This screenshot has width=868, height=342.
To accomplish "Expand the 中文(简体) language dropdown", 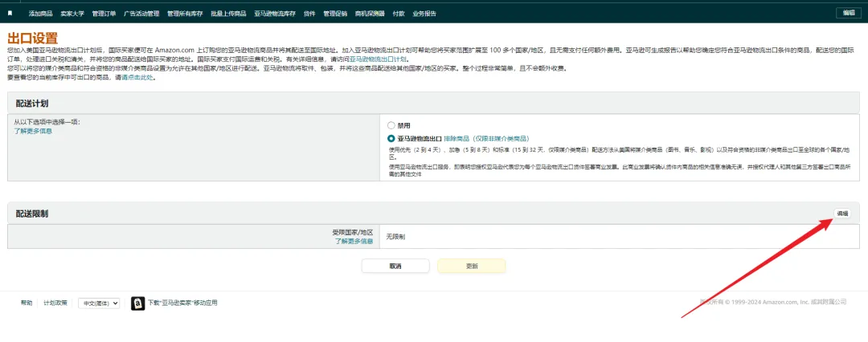I will click(99, 303).
